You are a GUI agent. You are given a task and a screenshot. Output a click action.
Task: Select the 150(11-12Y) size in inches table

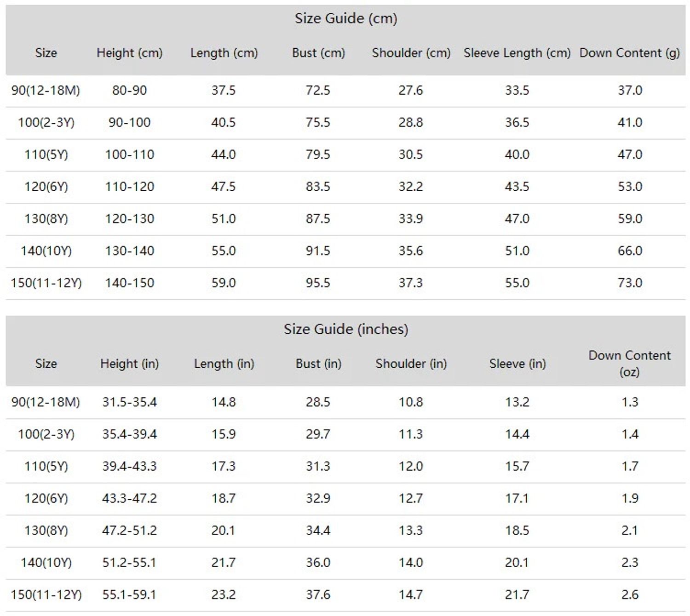(46, 595)
